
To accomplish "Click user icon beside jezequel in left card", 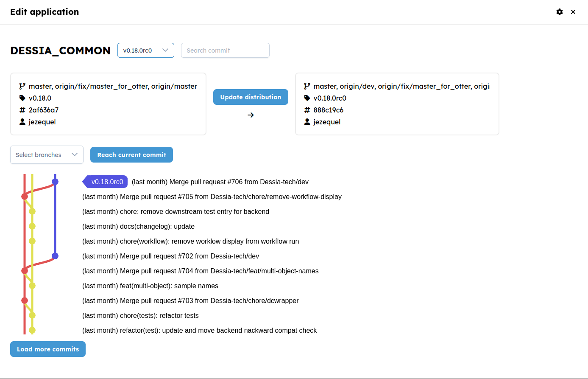I will [22, 122].
